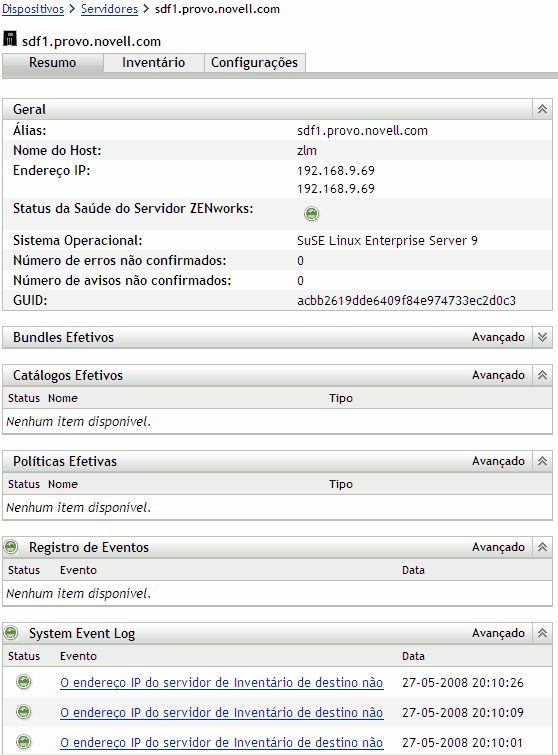
Task: Collapse the Políticas Efetivas panel
Action: [543, 461]
